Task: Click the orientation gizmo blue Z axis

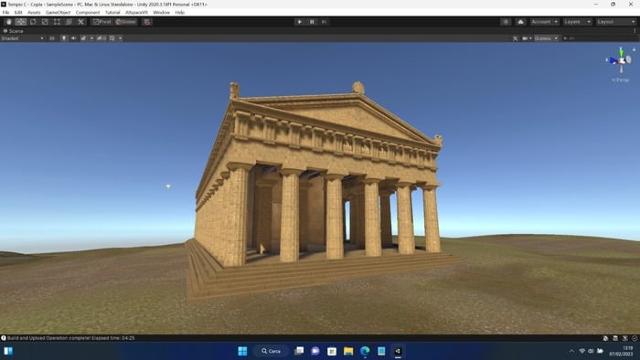Action: [612, 61]
